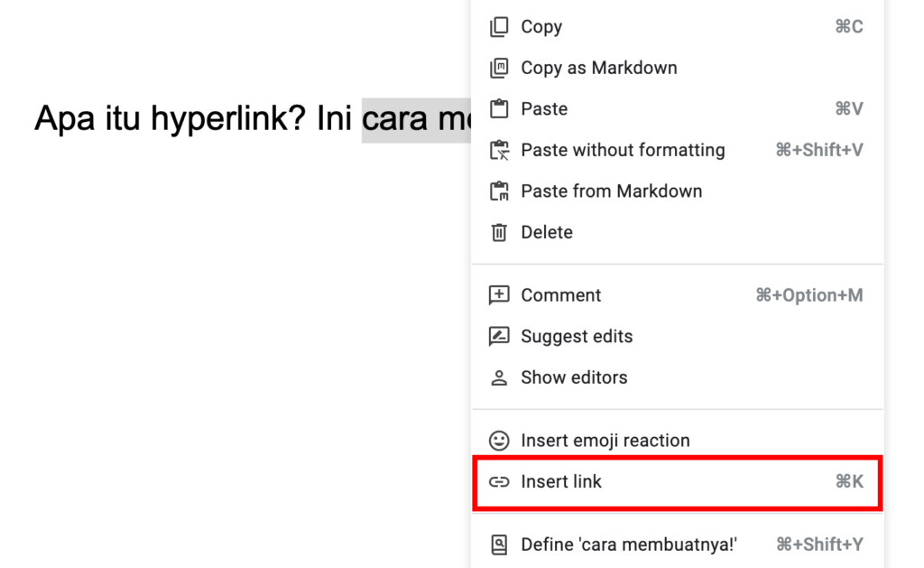The width and height of the screenshot is (924, 568).
Task: Click the Paste without formatting icon
Action: 499,150
